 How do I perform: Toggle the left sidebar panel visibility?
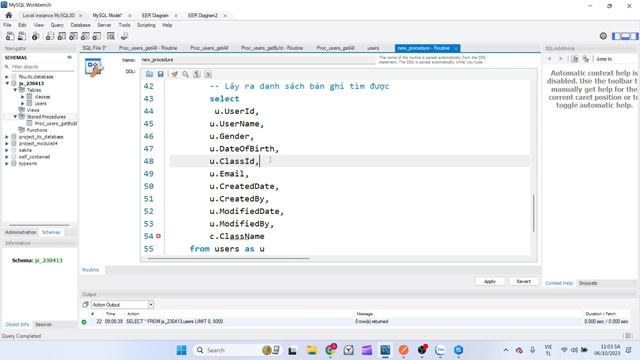(x=616, y=36)
